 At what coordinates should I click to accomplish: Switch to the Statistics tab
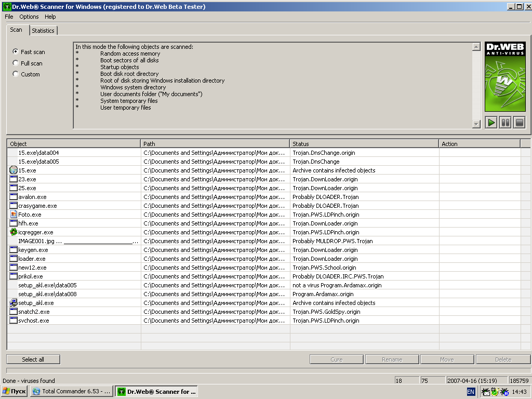coord(43,31)
